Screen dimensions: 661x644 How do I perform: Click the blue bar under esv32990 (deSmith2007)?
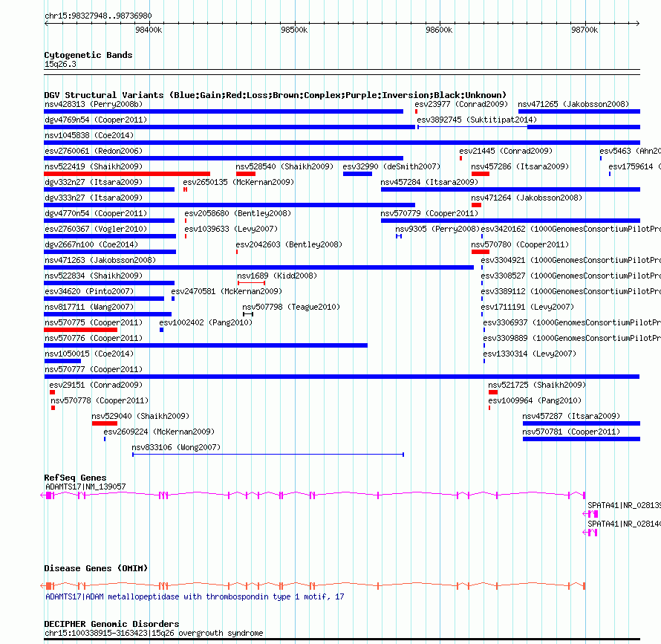point(357,174)
